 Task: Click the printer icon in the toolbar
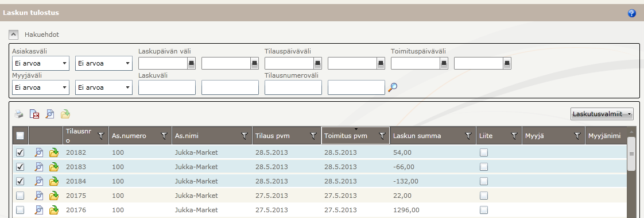(x=20, y=114)
